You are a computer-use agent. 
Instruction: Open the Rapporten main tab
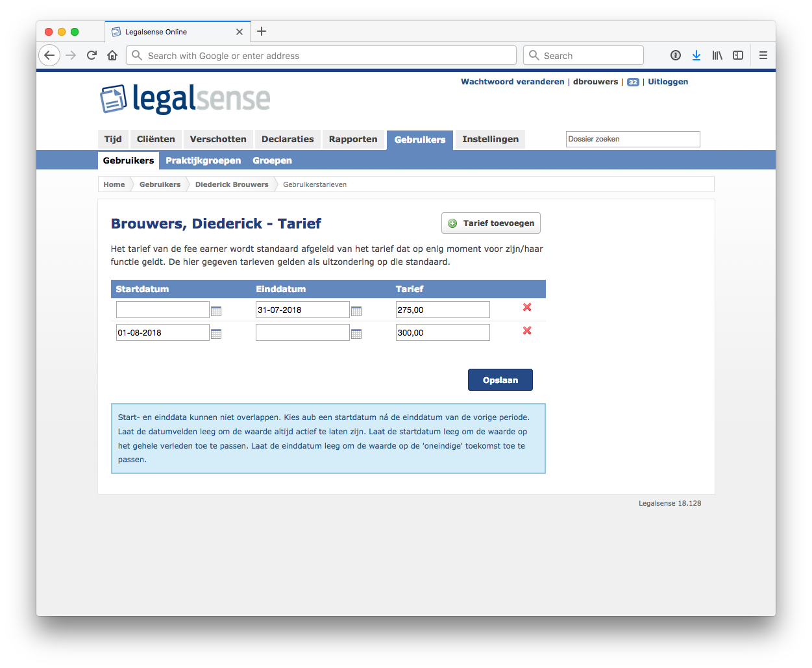(353, 139)
